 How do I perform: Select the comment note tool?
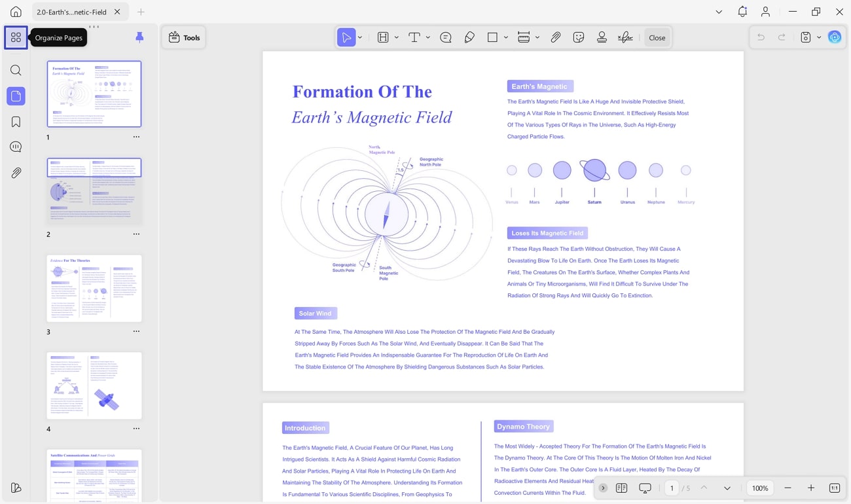[446, 38]
